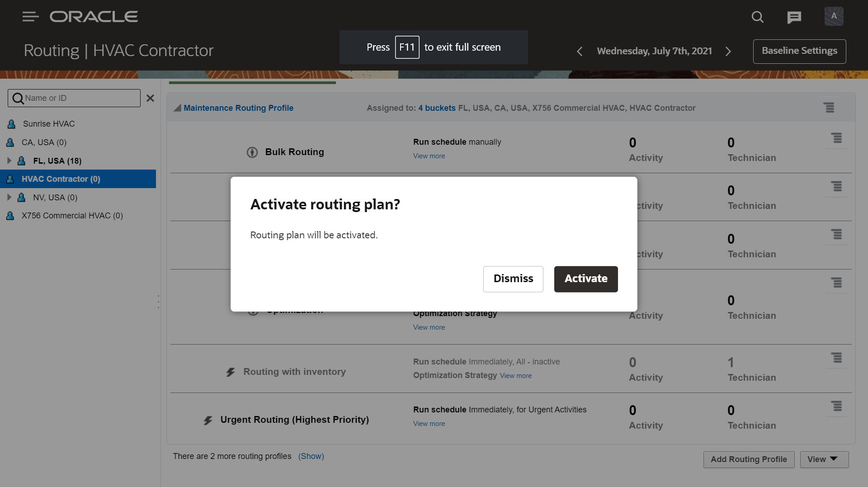Go to previous day arrow
868x487 pixels.
click(x=580, y=52)
